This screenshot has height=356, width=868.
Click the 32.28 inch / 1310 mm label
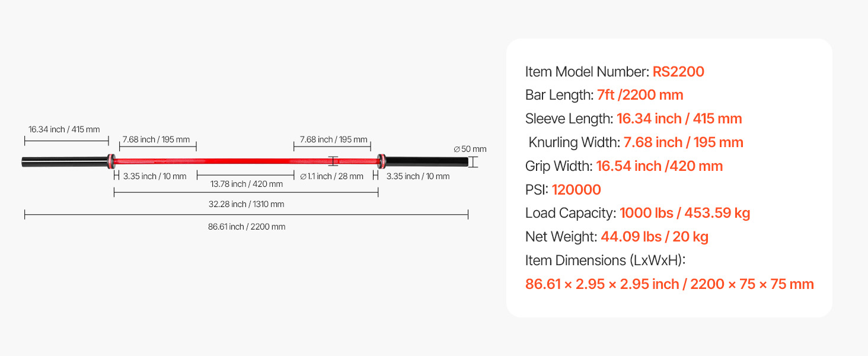click(246, 204)
